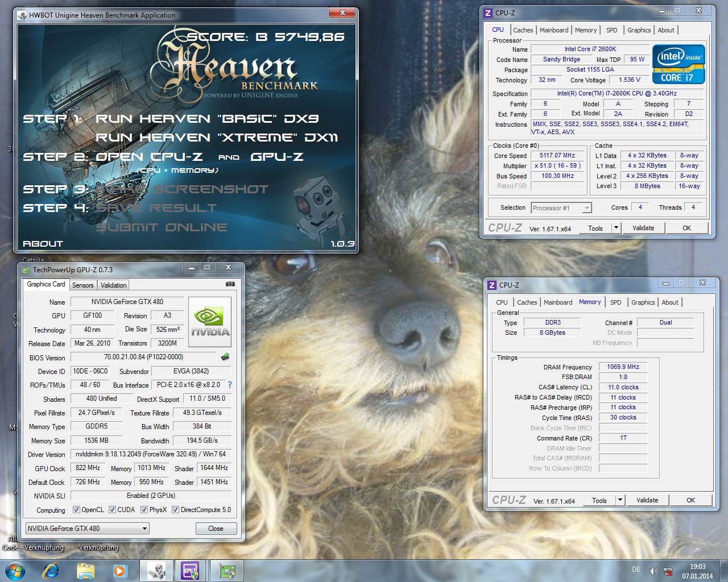
Task: Click the DE language indicator in tray
Action: click(x=636, y=569)
